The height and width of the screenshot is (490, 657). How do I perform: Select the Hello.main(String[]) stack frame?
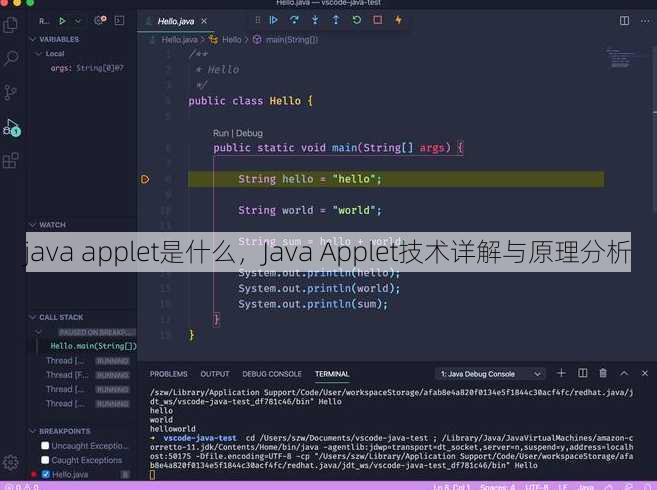pos(93,346)
